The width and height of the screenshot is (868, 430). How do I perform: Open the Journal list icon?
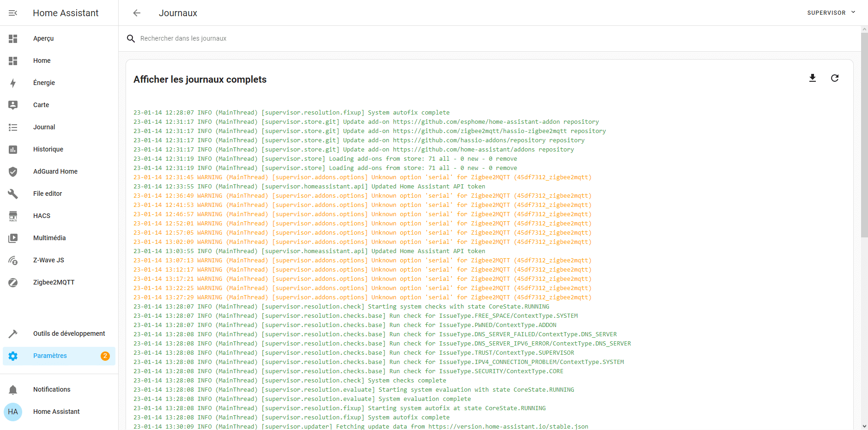(x=13, y=127)
